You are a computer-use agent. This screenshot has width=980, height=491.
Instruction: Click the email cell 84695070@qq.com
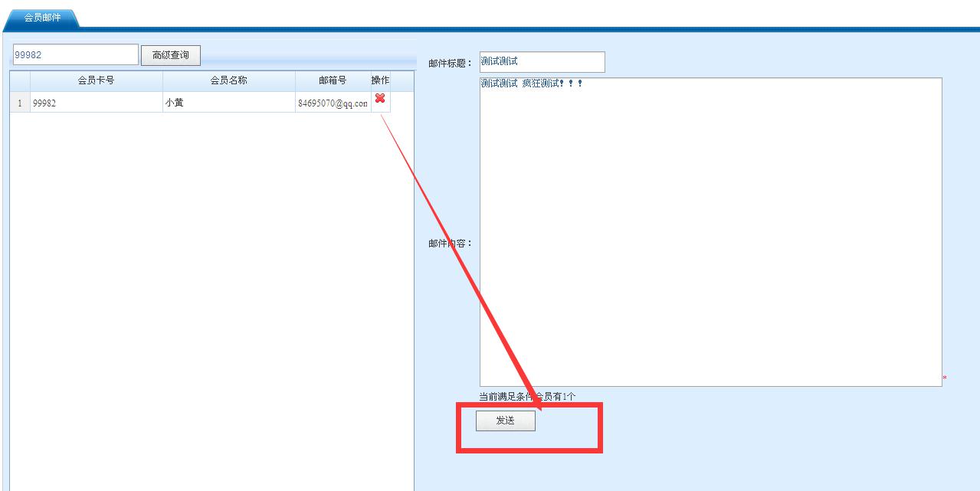(x=333, y=103)
